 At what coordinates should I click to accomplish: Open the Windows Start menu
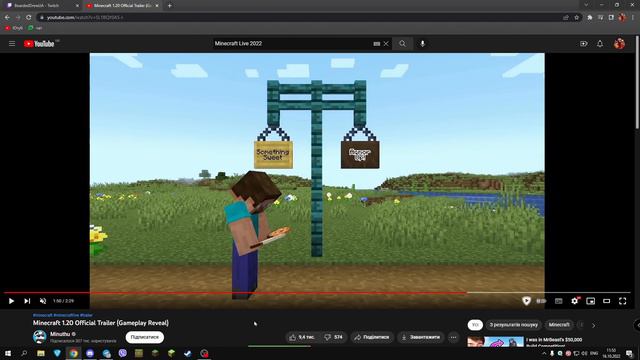click(x=8, y=353)
